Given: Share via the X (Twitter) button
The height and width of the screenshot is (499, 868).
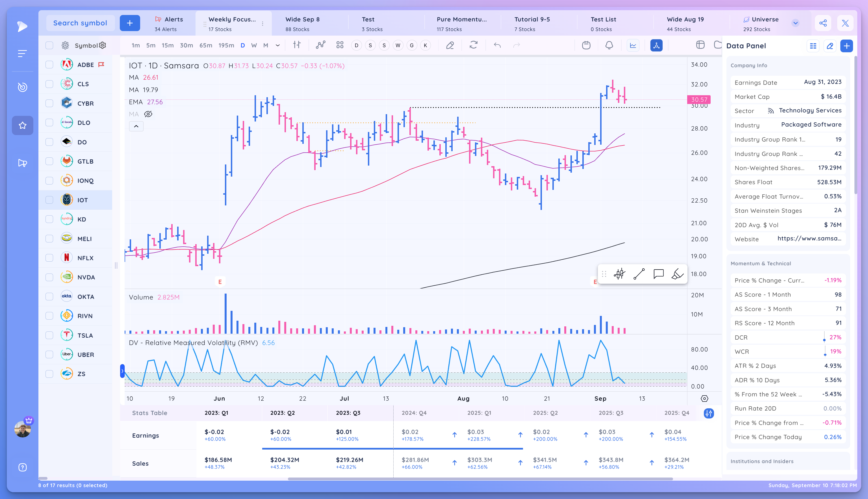Looking at the screenshot, I should (x=845, y=23).
